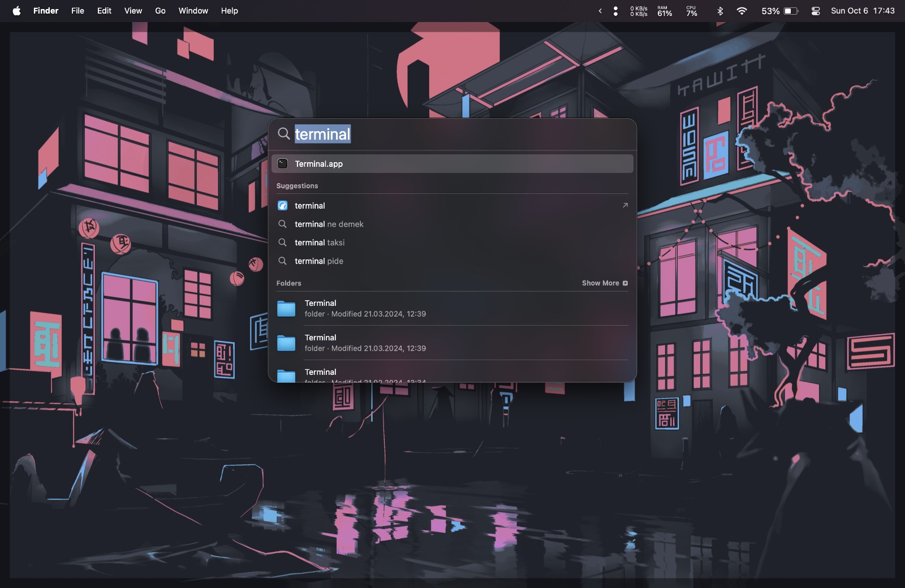905x588 pixels.
Task: Open the Terminal.app top hit
Action: pos(452,164)
